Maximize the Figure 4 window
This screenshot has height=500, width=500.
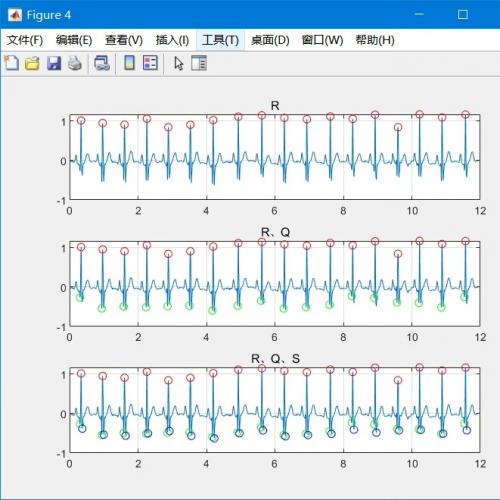463,14
